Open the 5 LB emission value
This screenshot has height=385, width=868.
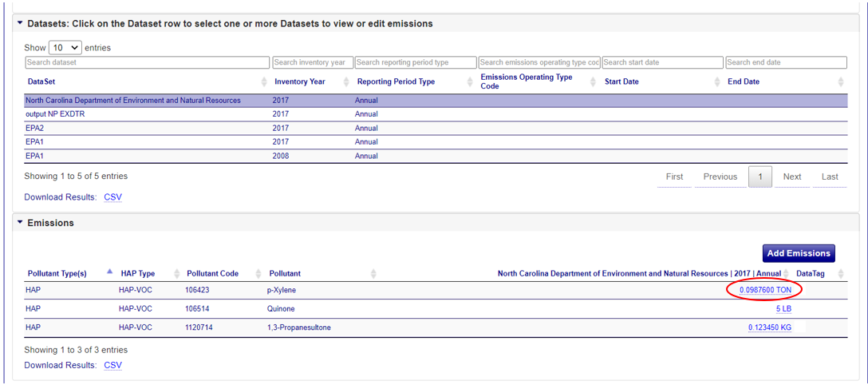(x=784, y=308)
